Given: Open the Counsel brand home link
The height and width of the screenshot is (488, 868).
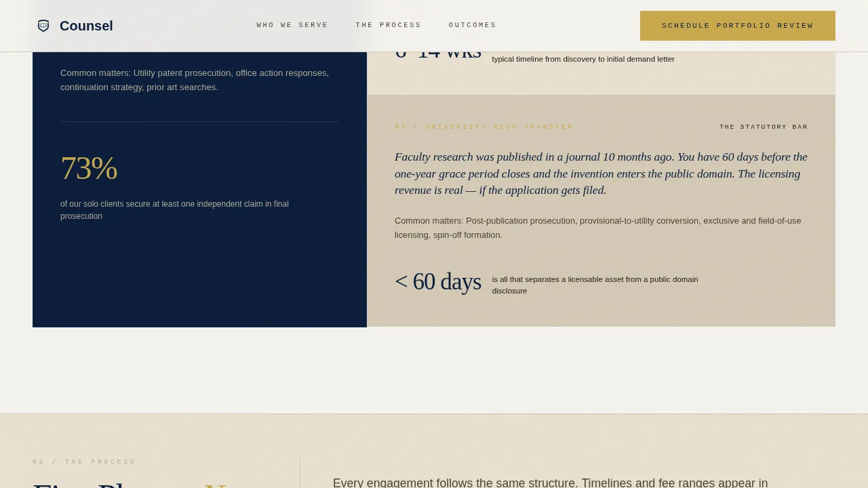Looking at the screenshot, I should 75,26.
